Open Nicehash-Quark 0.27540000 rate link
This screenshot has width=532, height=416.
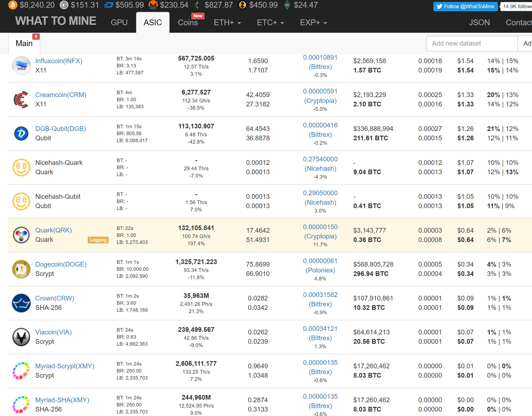click(x=320, y=159)
